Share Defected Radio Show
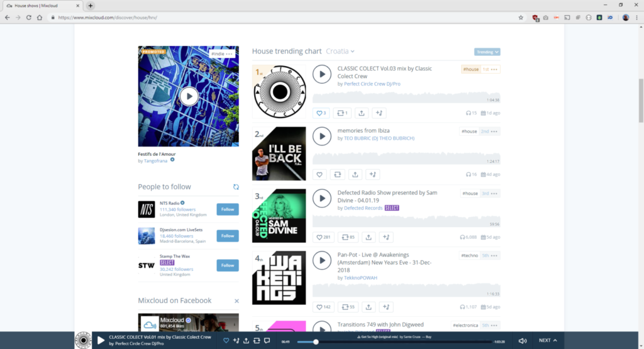 369,237
